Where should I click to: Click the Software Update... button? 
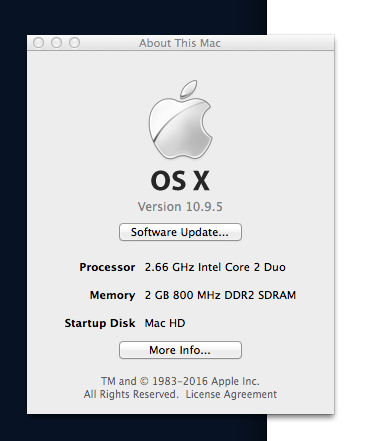coord(180,232)
